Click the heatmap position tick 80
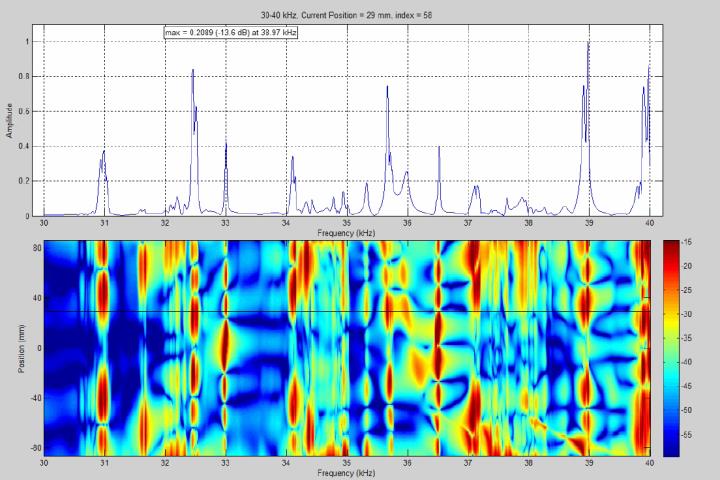Image resolution: width=720 pixels, height=480 pixels. coord(37,248)
